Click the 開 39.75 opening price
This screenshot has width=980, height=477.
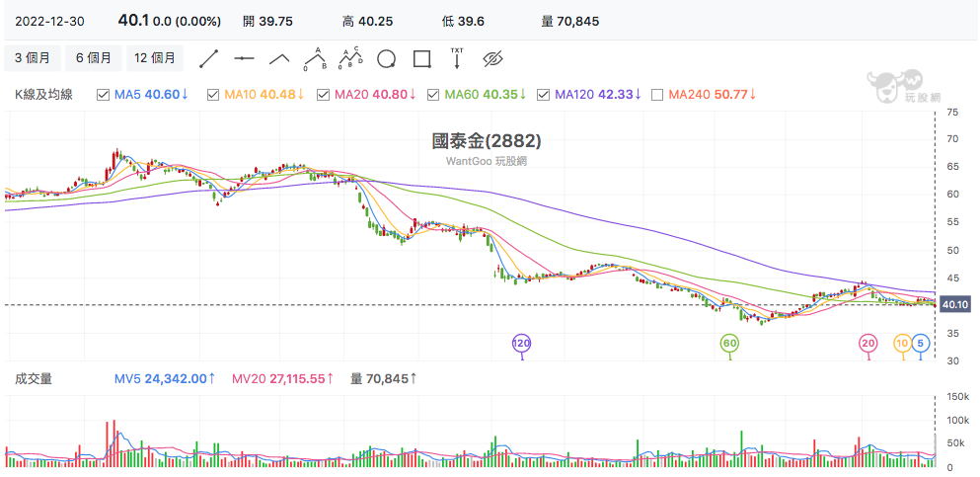267,22
